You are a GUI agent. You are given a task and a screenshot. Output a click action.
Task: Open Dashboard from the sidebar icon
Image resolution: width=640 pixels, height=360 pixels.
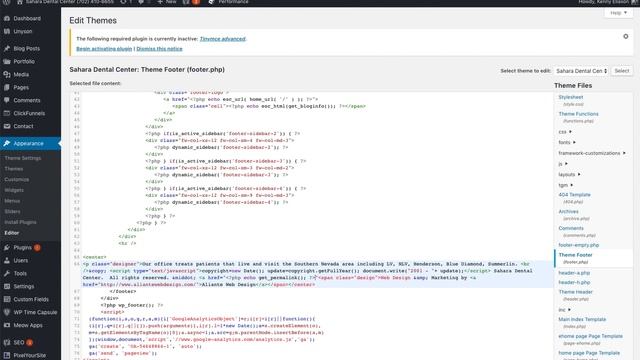click(7, 18)
